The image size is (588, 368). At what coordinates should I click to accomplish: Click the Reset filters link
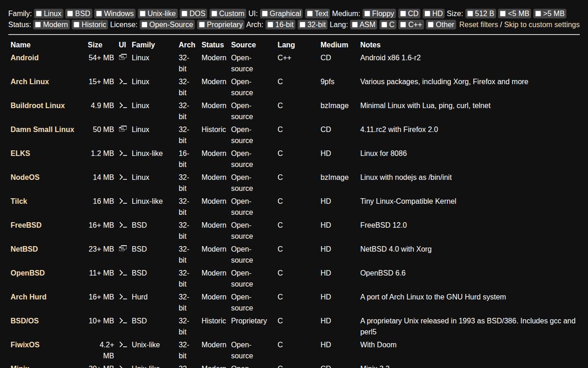point(478,24)
